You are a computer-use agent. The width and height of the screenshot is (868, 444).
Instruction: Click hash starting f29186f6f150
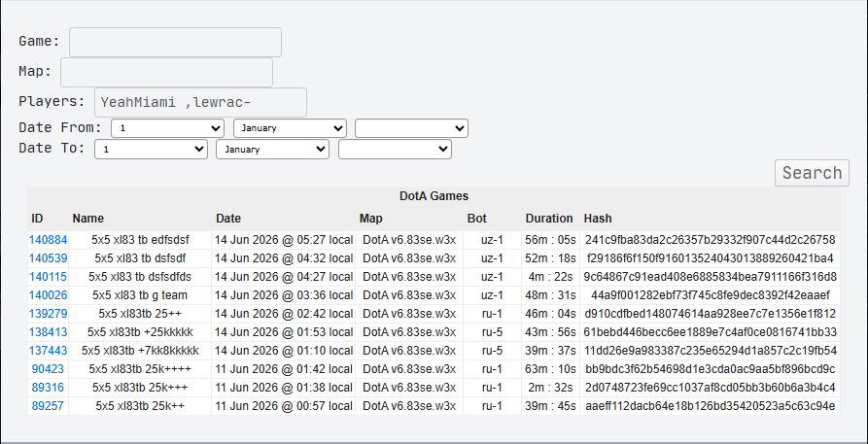711,258
